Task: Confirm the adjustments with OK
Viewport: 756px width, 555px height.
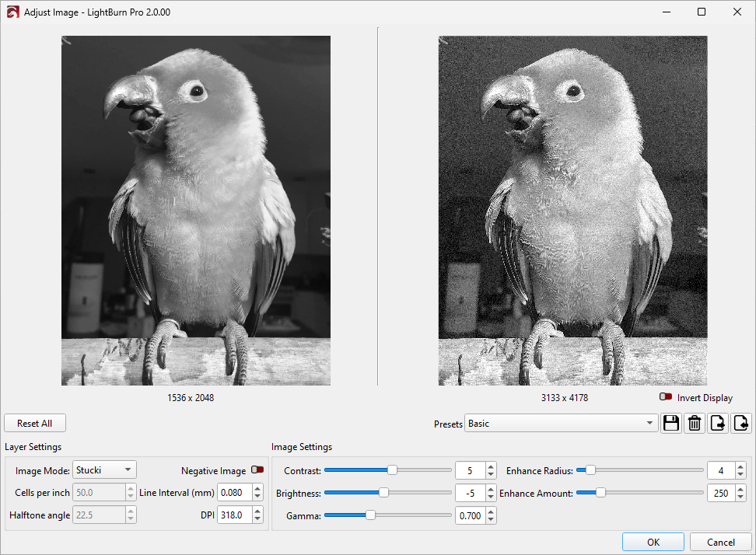Action: (x=653, y=542)
